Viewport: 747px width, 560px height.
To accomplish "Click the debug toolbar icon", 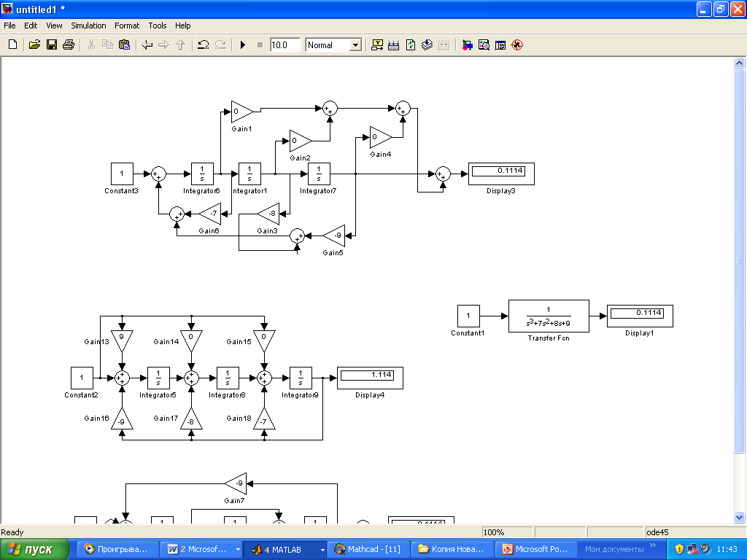I will (x=517, y=44).
